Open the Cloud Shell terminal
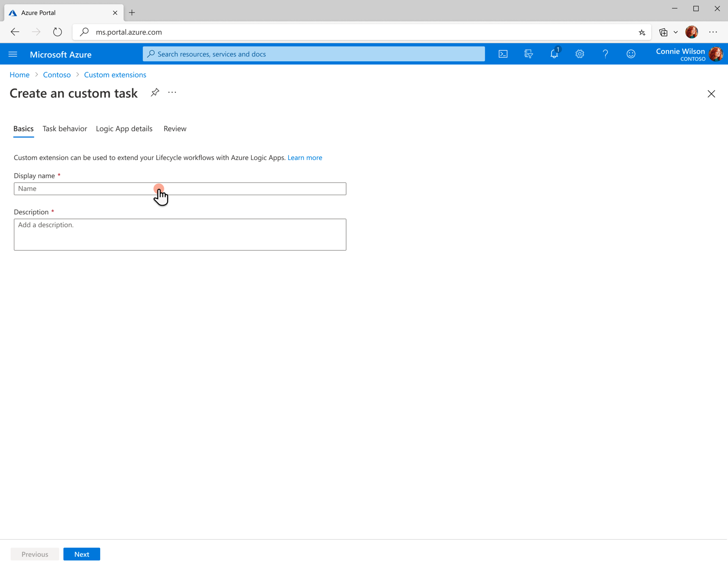The image size is (728, 569). (x=503, y=54)
